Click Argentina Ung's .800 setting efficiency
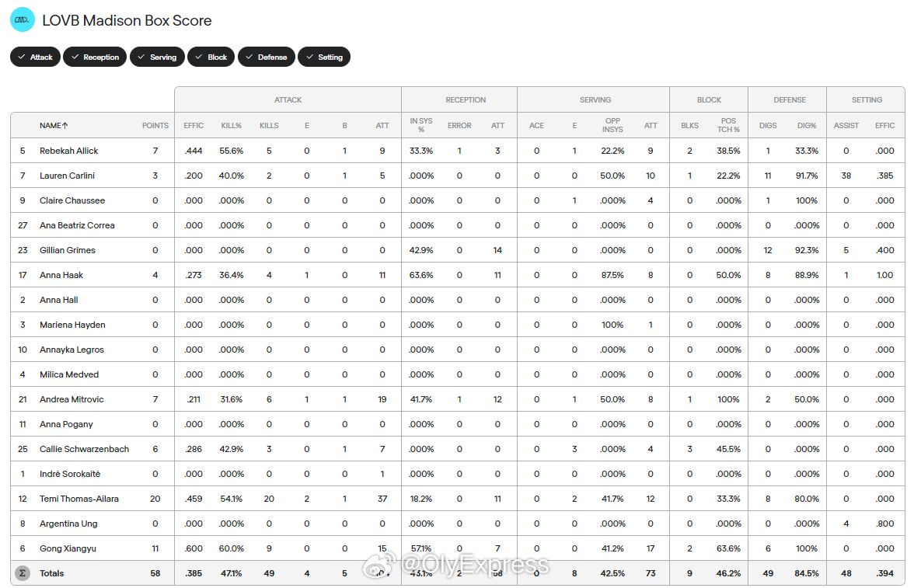Image resolution: width=914 pixels, height=588 pixels. point(884,524)
